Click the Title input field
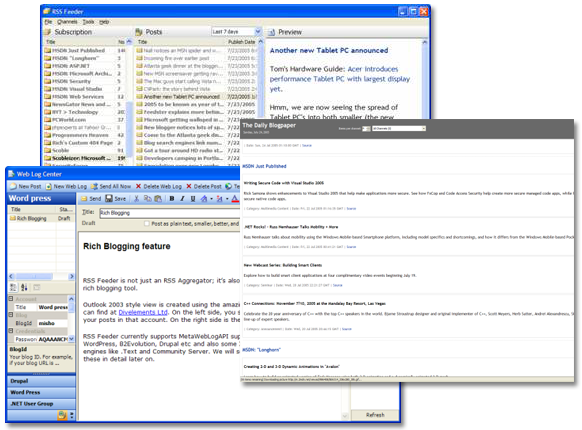This screenshot has width=582, height=430. click(170, 213)
